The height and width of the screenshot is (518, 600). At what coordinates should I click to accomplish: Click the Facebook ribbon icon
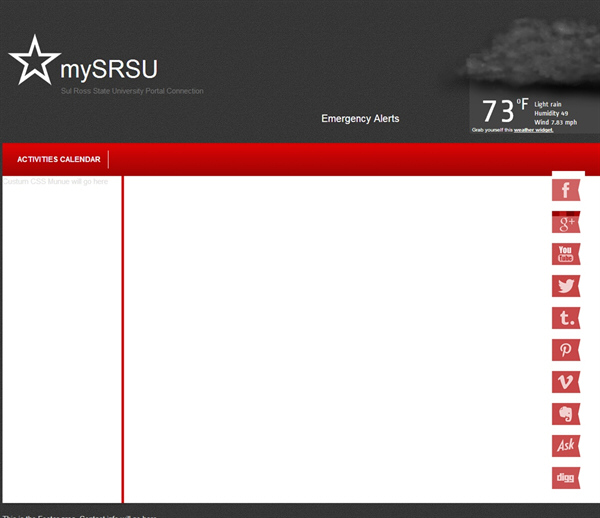[x=566, y=190]
